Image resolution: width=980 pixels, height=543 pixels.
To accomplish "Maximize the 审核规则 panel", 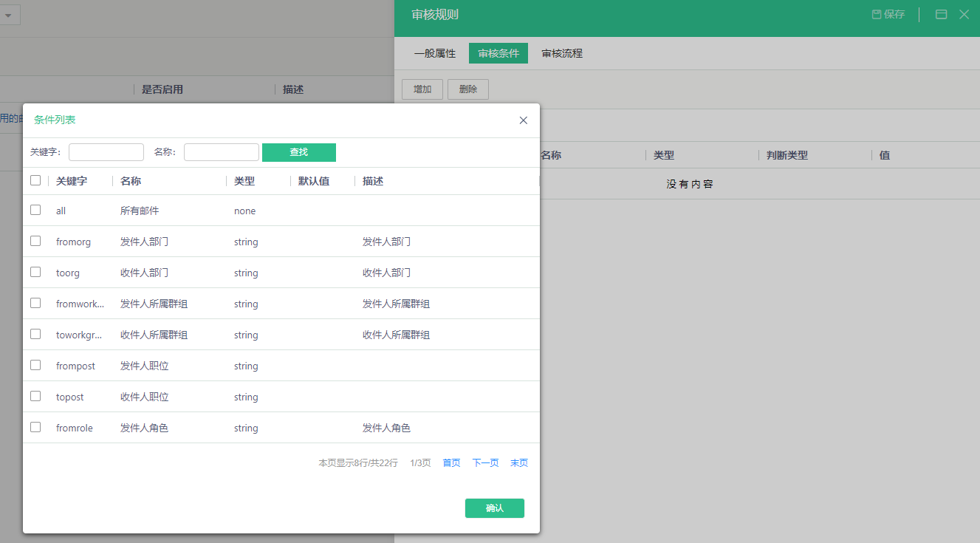I will (x=941, y=14).
